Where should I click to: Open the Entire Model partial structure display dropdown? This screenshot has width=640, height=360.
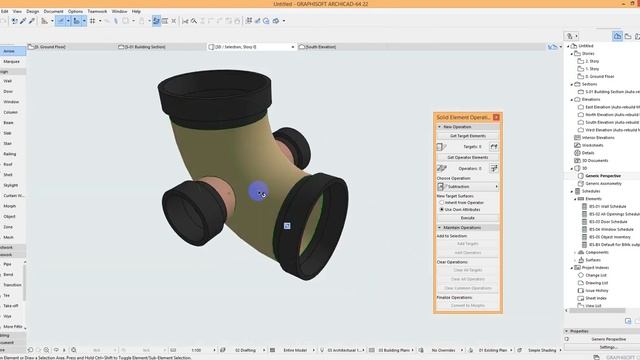tap(295, 350)
